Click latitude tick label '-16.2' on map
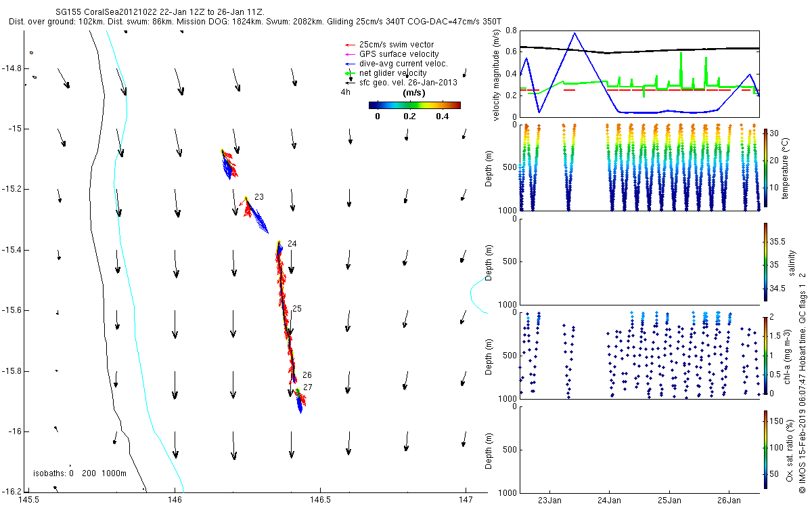Viewport: 812px width, 508px height. (x=13, y=492)
